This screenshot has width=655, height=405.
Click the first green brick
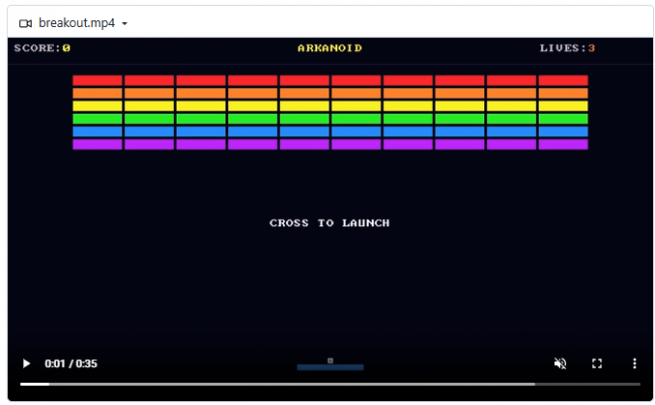97,119
